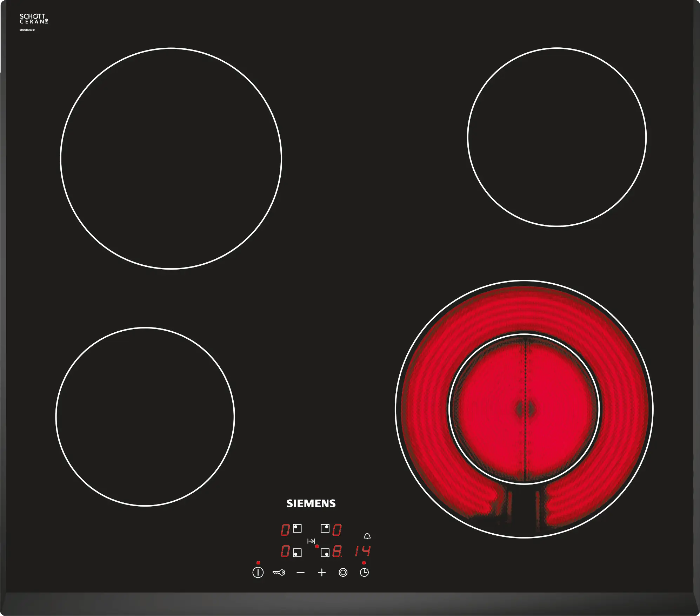
Task: Tap the childproof lock key icon
Action: [279, 573]
